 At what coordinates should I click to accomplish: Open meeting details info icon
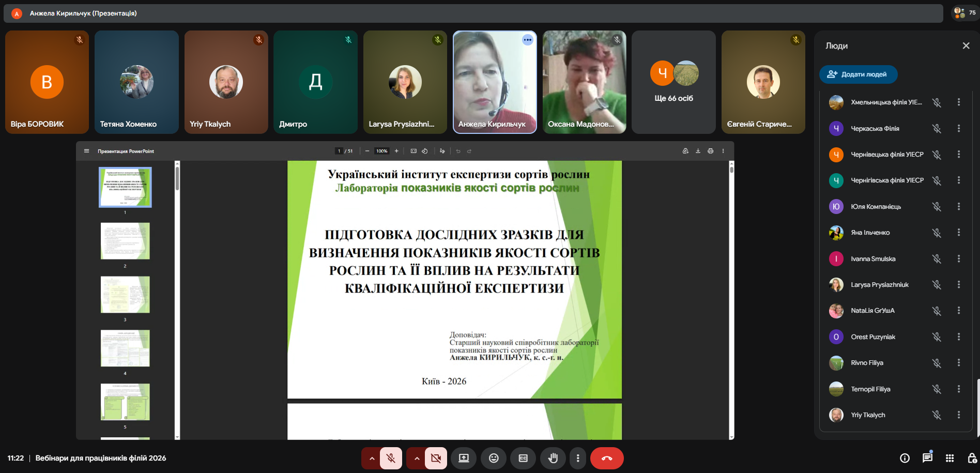coord(905,458)
